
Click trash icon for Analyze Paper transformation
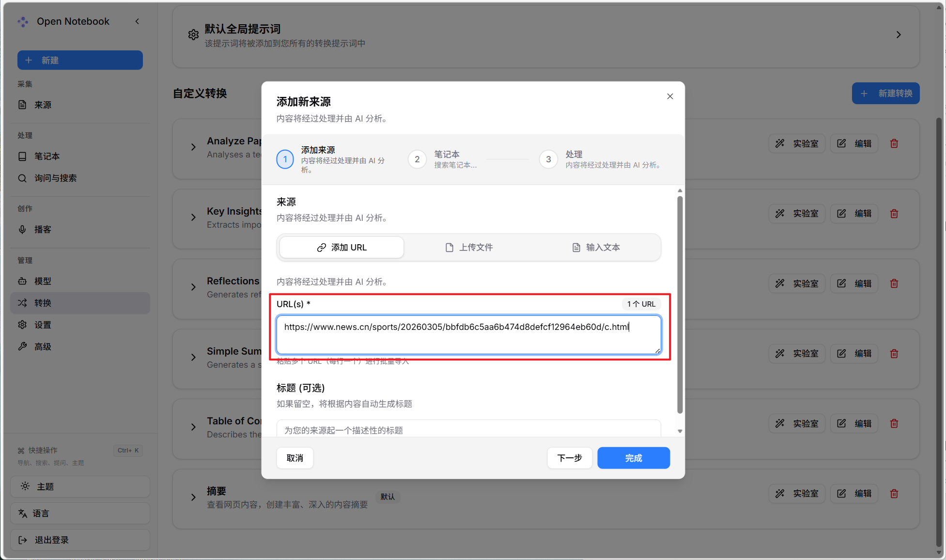pos(894,143)
